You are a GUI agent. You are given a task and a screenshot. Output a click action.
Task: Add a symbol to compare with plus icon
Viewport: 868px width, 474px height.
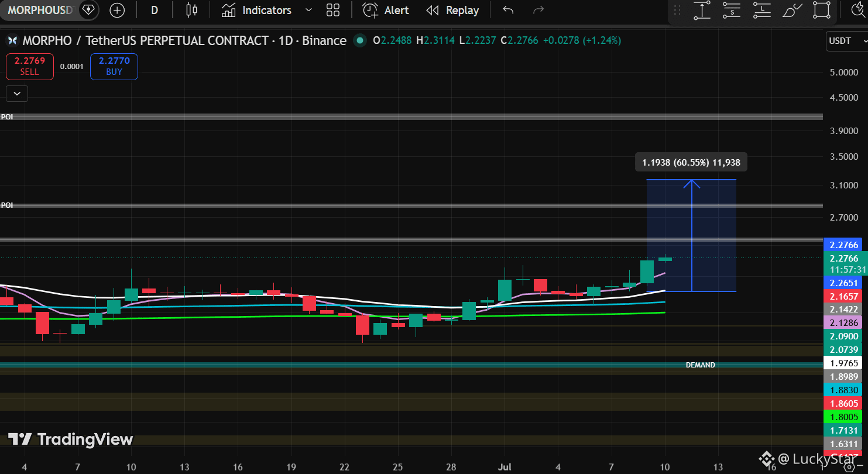pyautogui.click(x=117, y=10)
